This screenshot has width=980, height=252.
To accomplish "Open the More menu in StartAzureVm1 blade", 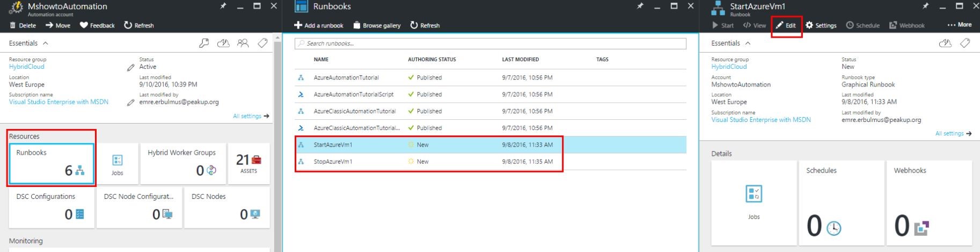I will pyautogui.click(x=960, y=25).
